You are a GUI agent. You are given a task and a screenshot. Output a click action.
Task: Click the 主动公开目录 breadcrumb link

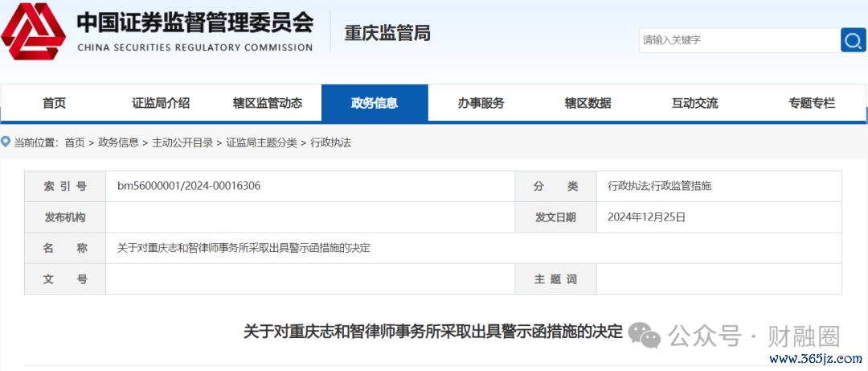click(x=182, y=142)
